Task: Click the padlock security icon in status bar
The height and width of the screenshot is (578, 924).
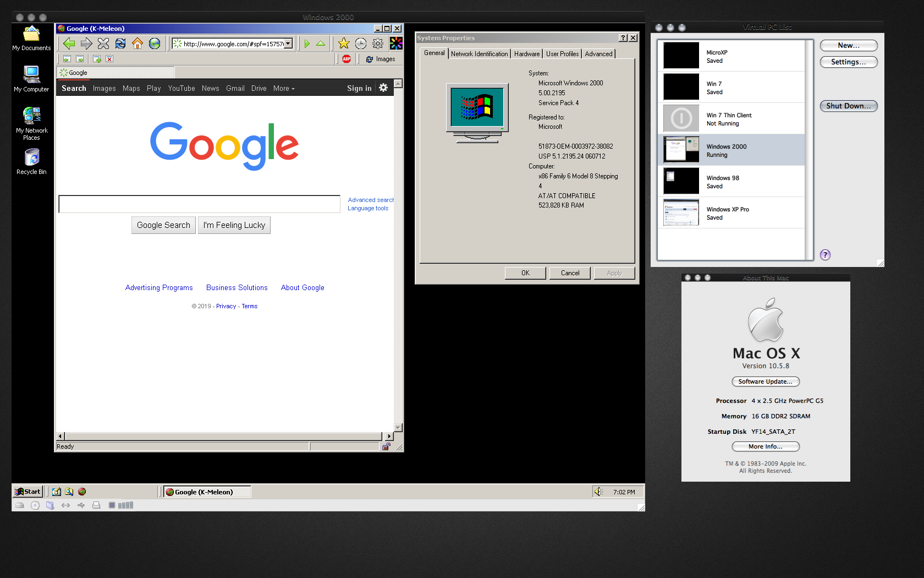Action: pyautogui.click(x=386, y=446)
